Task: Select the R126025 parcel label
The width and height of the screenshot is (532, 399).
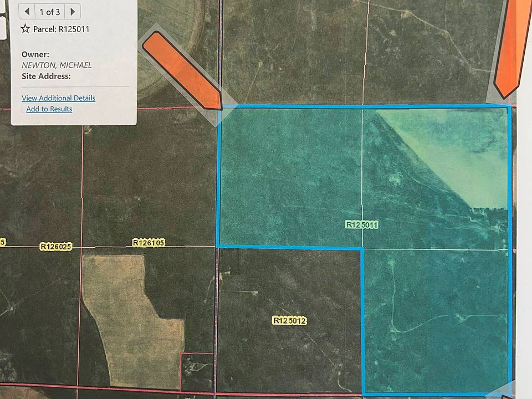Action: [x=56, y=246]
